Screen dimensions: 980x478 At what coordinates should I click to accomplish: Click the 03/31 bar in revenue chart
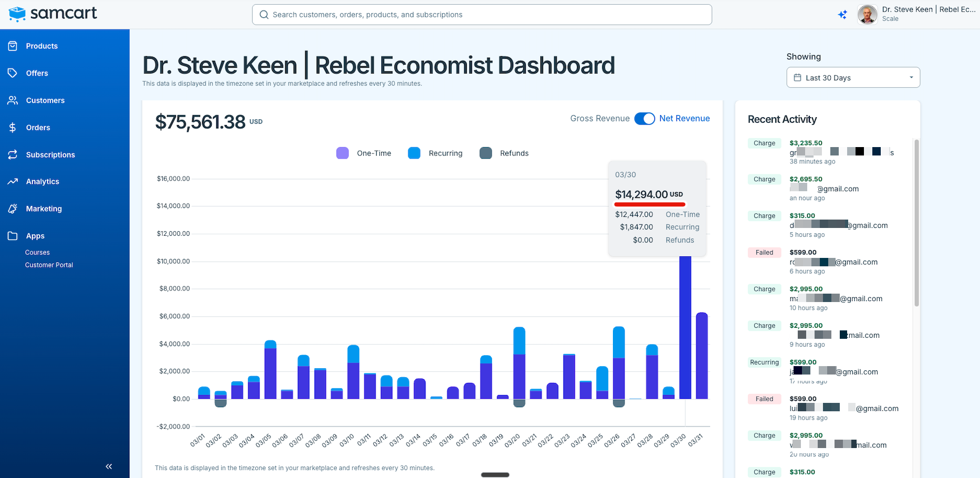tap(702, 356)
